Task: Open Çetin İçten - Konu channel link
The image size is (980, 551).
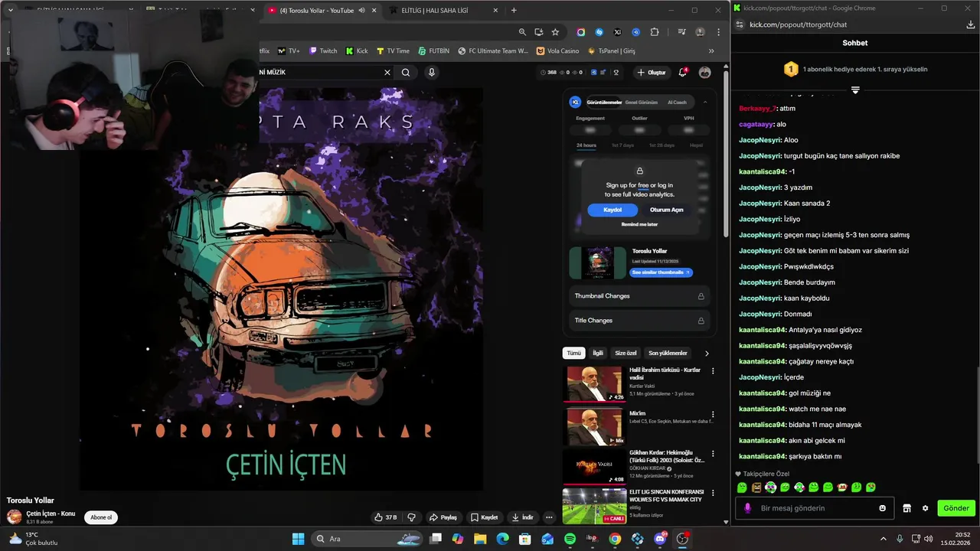Action: (51, 514)
